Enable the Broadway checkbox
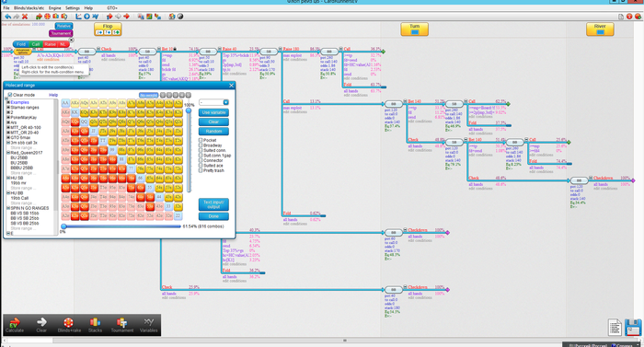Viewport: 644px width, 347px height. pyautogui.click(x=201, y=145)
